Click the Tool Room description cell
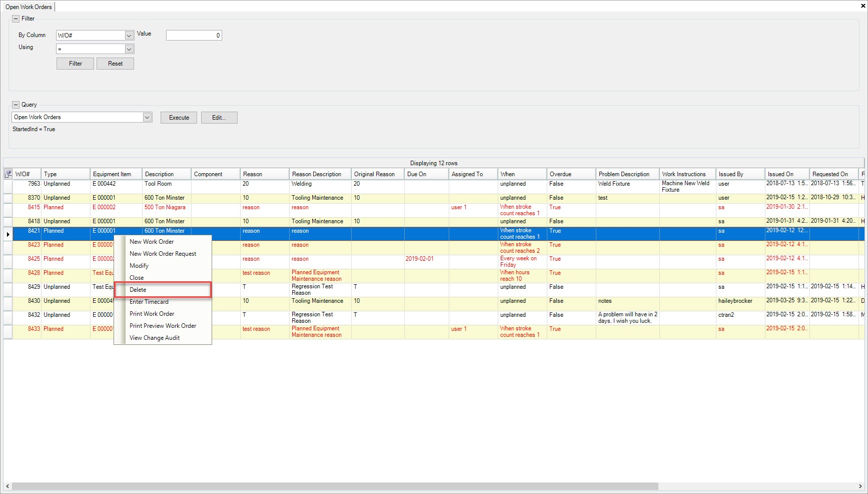The width and height of the screenshot is (868, 494). point(167,187)
